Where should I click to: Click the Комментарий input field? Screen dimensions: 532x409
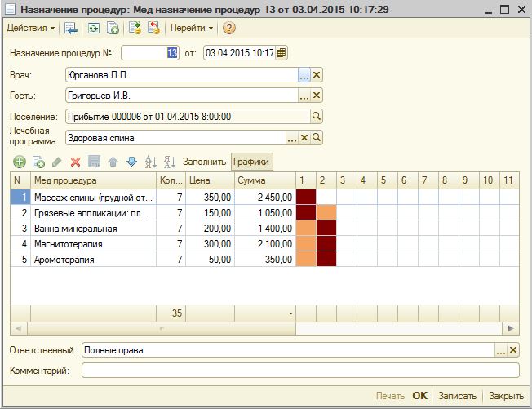point(300,371)
